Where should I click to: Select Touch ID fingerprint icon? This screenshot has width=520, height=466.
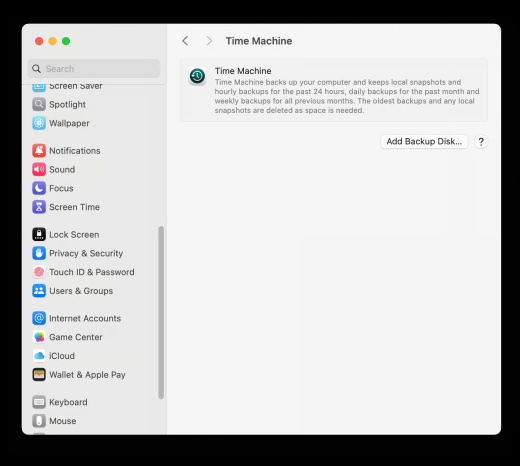(39, 272)
